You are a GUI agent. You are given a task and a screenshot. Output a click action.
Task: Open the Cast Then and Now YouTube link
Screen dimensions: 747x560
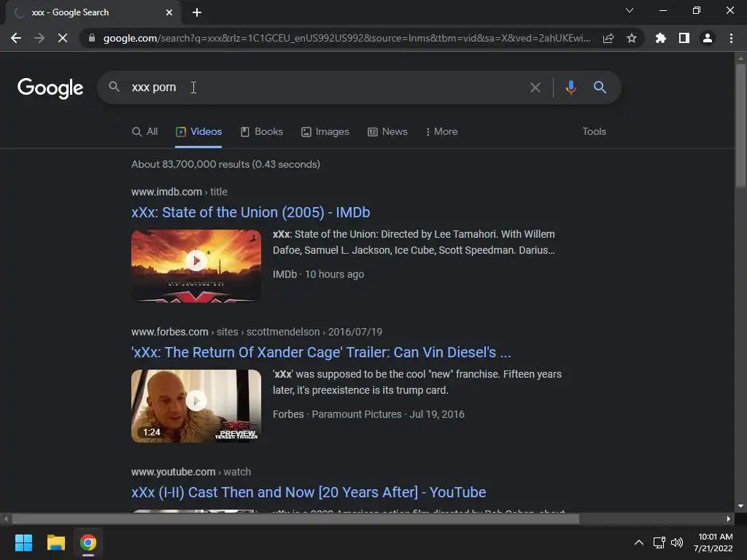coord(309,492)
